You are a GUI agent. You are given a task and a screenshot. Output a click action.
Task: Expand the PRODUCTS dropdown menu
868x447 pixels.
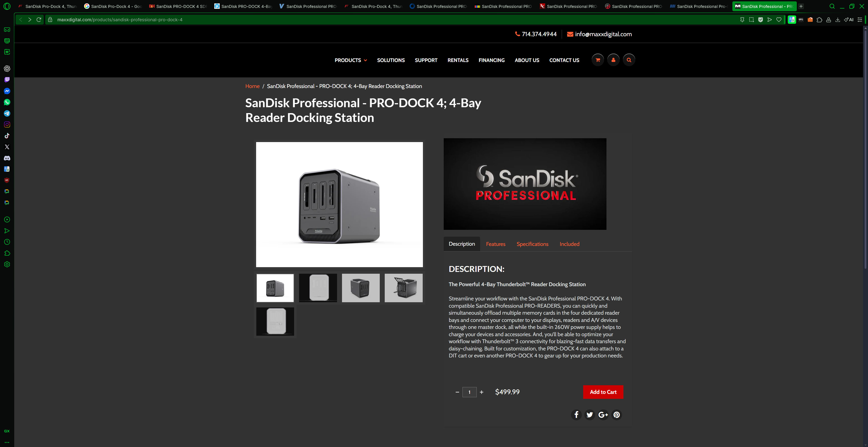pos(351,60)
